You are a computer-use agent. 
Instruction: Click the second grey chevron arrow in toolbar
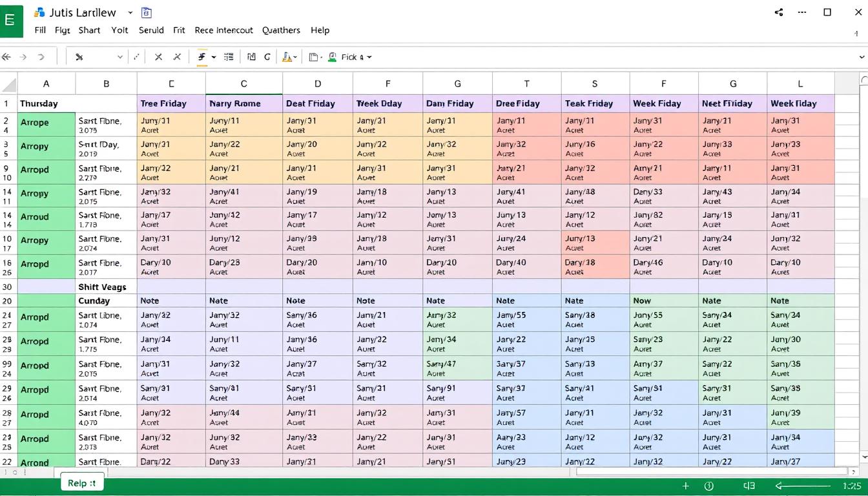coord(41,57)
